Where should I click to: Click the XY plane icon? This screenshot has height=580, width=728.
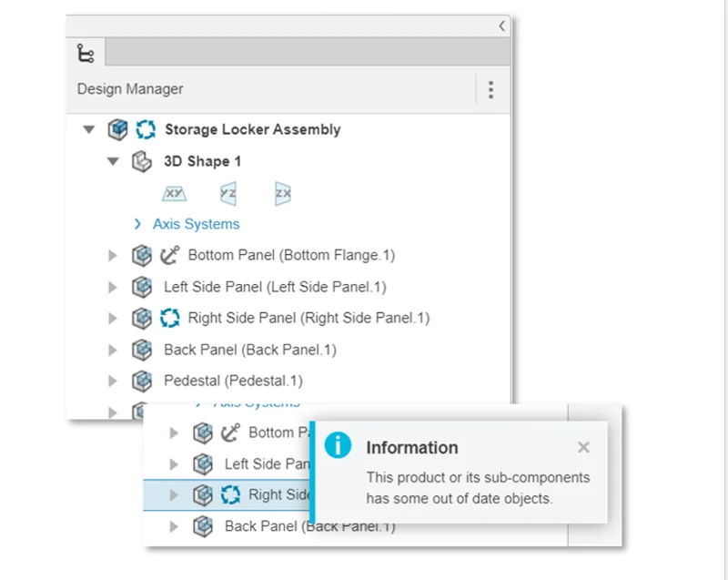[x=174, y=193]
